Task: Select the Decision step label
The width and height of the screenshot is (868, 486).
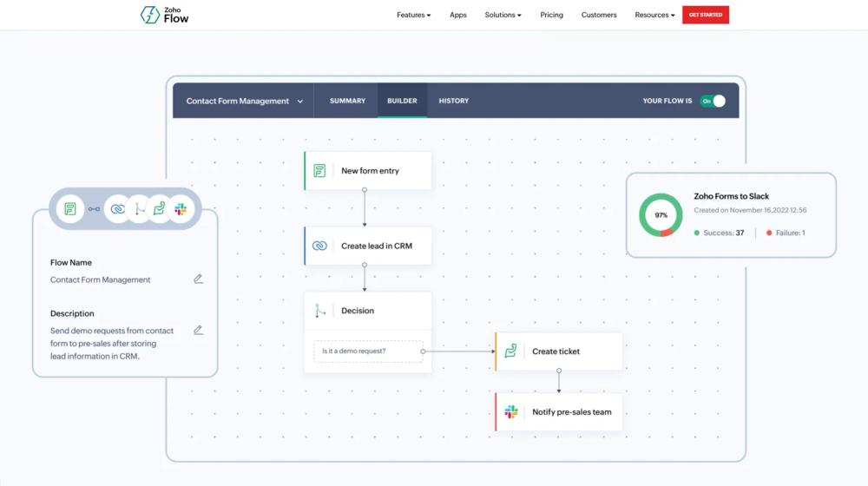Action: (x=358, y=311)
